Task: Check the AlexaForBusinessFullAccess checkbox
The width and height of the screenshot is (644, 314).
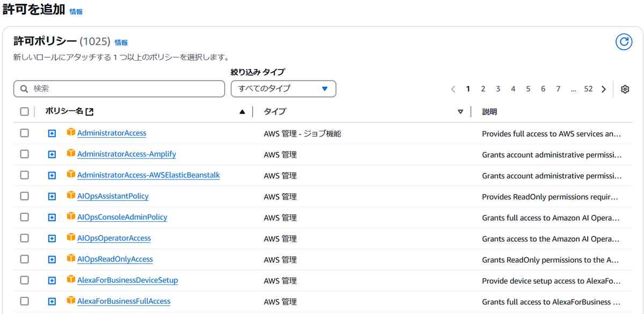Action: pos(24,301)
